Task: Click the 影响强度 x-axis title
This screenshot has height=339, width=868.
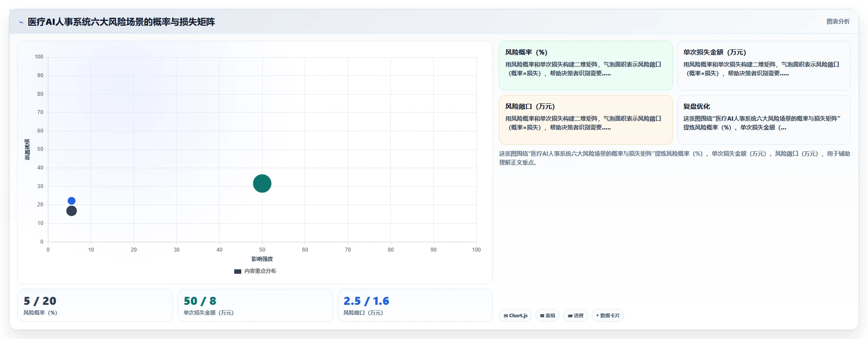Action: [x=262, y=259]
